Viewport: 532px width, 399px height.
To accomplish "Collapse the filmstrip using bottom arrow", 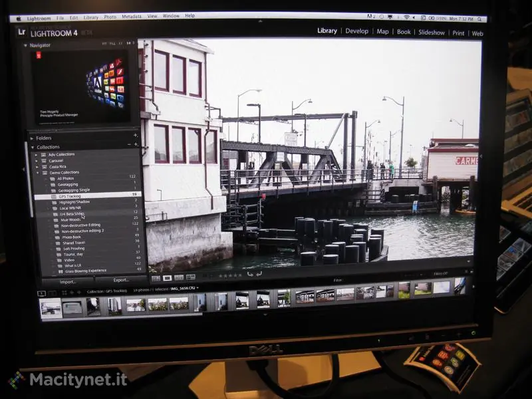I will pyautogui.click(x=265, y=315).
